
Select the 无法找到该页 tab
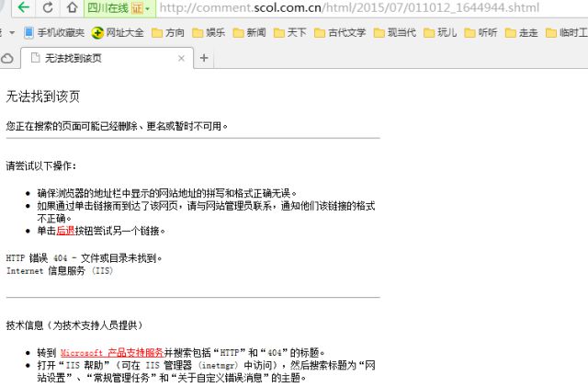(x=101, y=58)
